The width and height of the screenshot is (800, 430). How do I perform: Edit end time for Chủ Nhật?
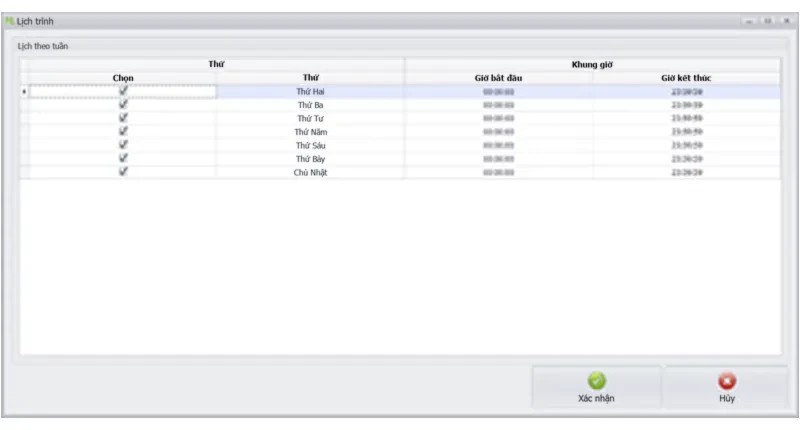tap(687, 172)
